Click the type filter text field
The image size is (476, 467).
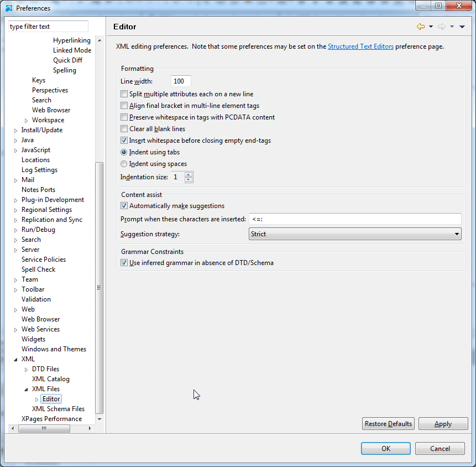48,27
